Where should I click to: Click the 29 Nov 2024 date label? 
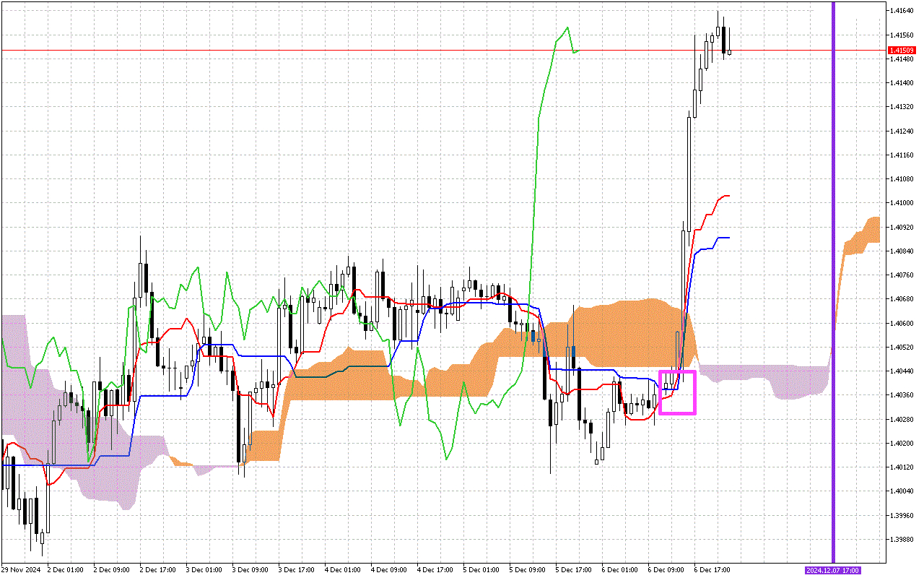(x=19, y=570)
